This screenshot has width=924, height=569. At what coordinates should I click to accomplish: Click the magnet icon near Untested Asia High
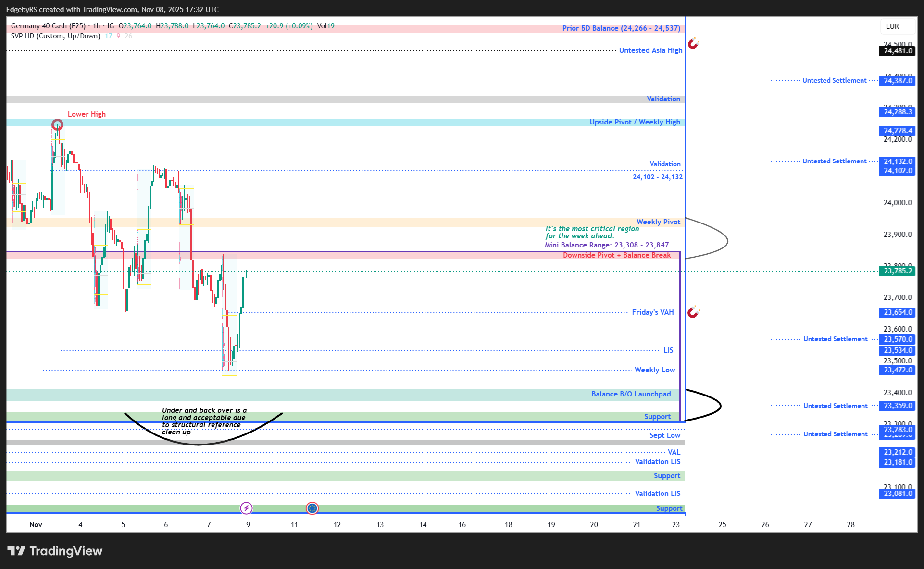pos(693,44)
